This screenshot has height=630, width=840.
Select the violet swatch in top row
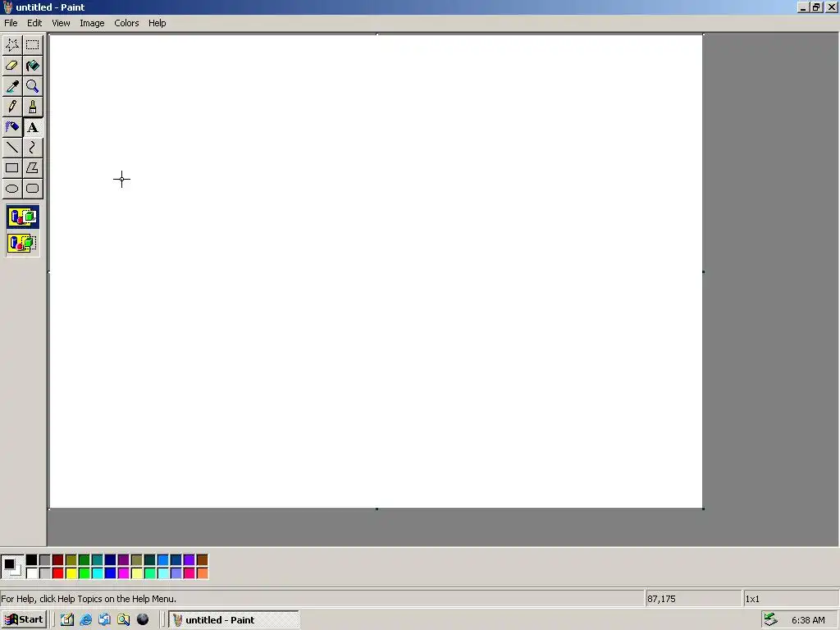coord(189,560)
